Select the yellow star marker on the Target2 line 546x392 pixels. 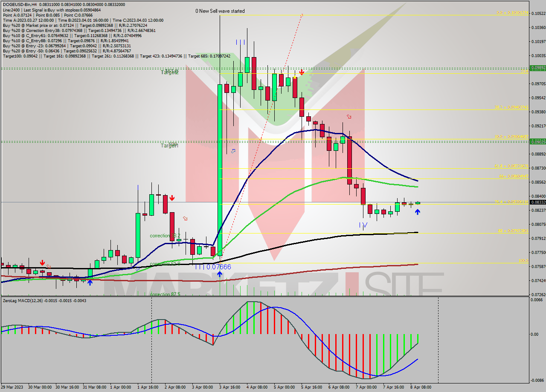coord(295,77)
